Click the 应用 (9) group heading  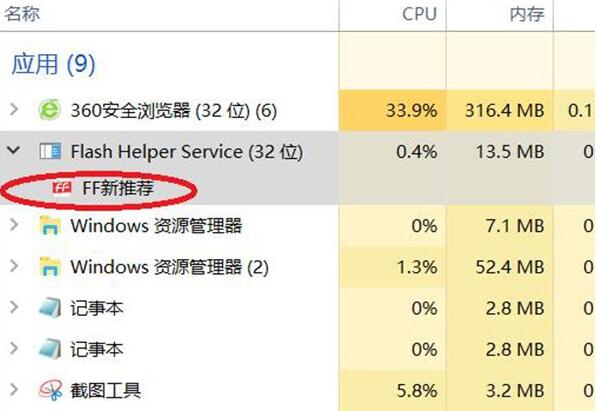pyautogui.click(x=53, y=64)
